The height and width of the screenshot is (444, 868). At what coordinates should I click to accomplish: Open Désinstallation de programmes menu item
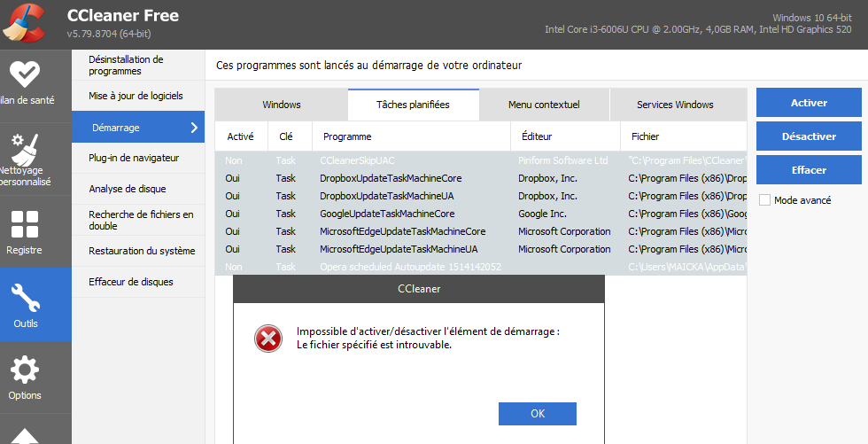138,66
